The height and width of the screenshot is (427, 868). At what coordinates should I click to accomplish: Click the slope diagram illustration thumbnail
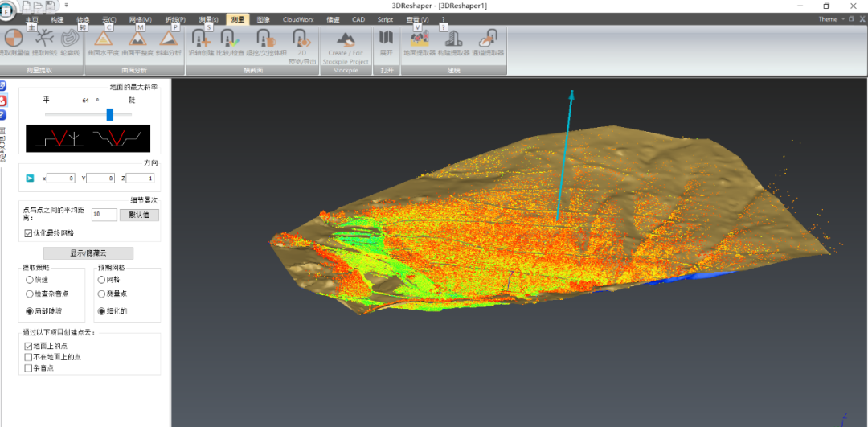click(x=88, y=138)
